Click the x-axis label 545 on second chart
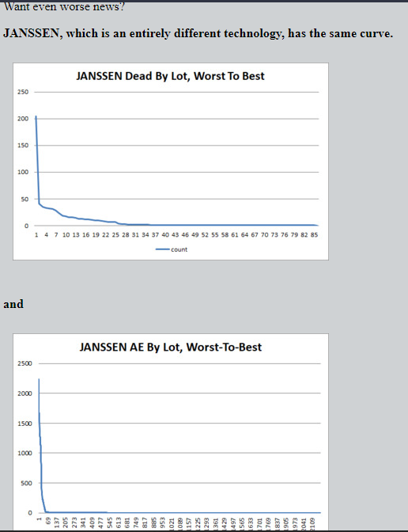The height and width of the screenshot is (532, 408). pyautogui.click(x=110, y=522)
